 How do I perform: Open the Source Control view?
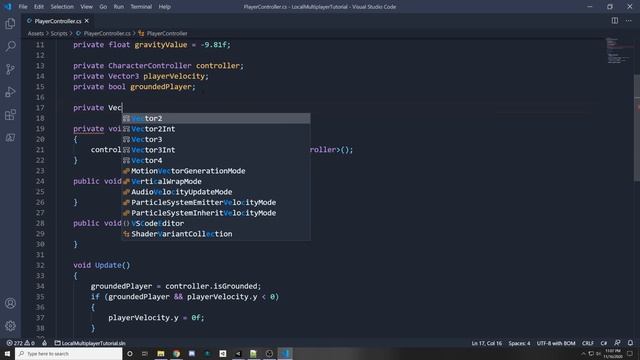pyautogui.click(x=10, y=69)
